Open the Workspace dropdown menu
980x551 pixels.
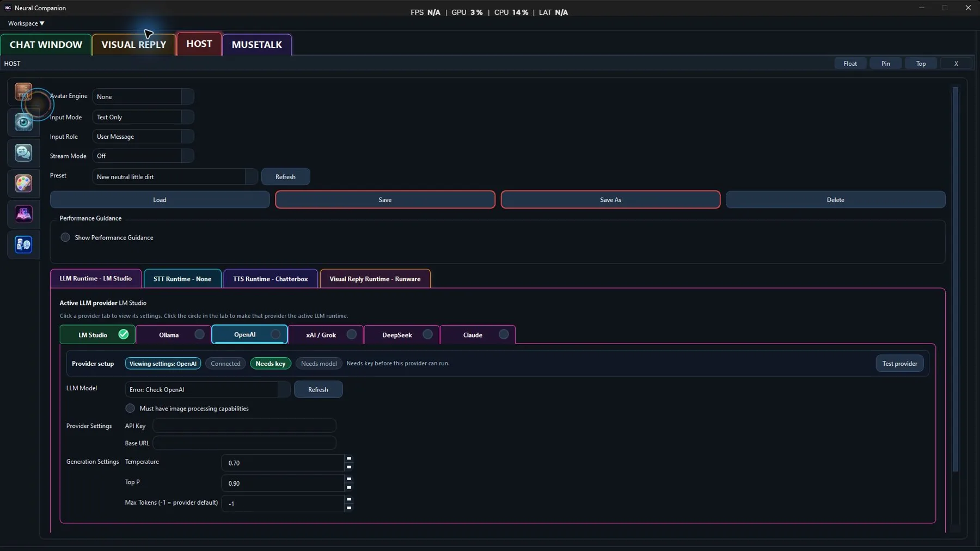(x=26, y=23)
